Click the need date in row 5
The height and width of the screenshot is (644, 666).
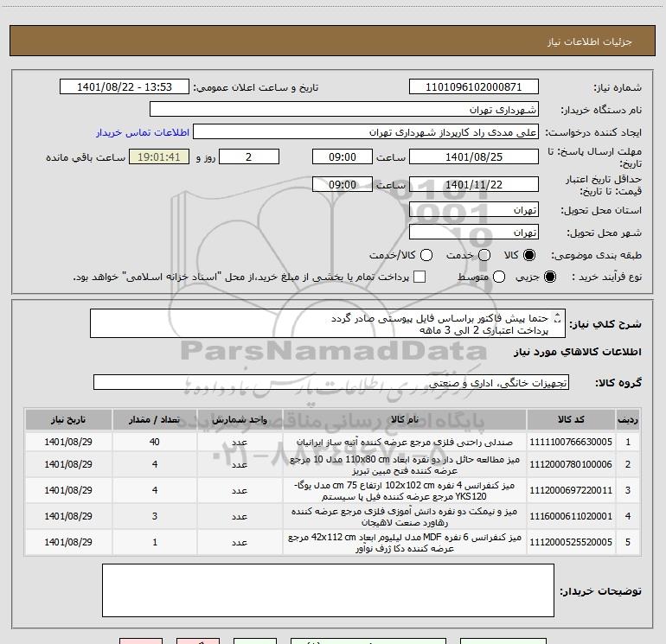click(68, 542)
